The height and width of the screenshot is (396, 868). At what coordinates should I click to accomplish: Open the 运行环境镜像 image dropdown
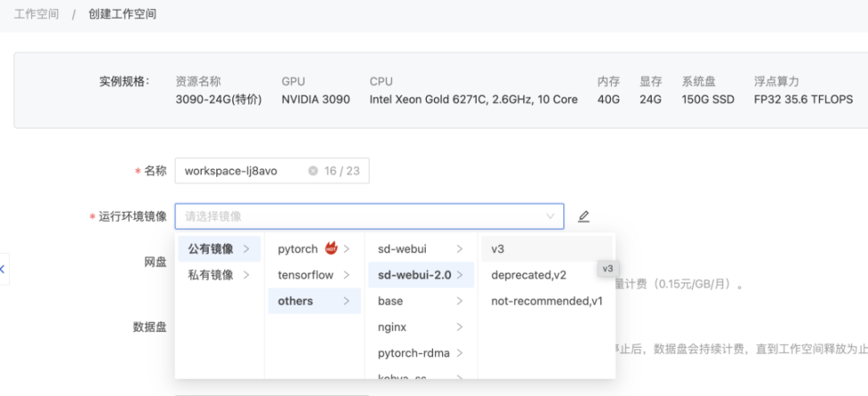tap(369, 216)
